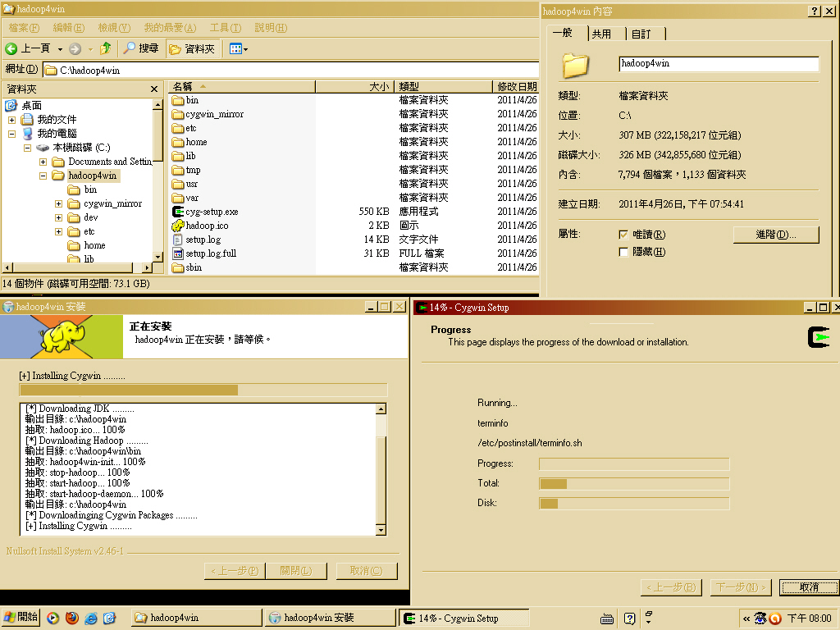
Task: Launch Windows Media Player from quick launch
Action: pos(52,618)
